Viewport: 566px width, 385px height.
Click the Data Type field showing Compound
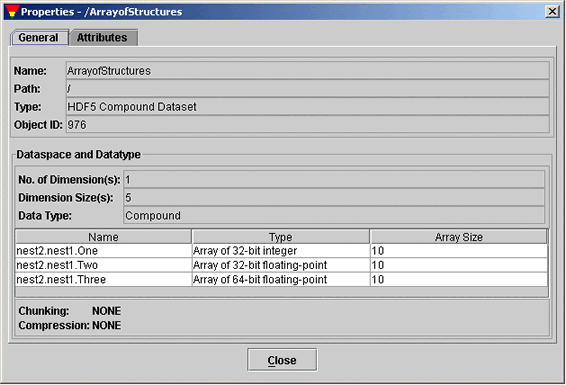click(x=334, y=216)
